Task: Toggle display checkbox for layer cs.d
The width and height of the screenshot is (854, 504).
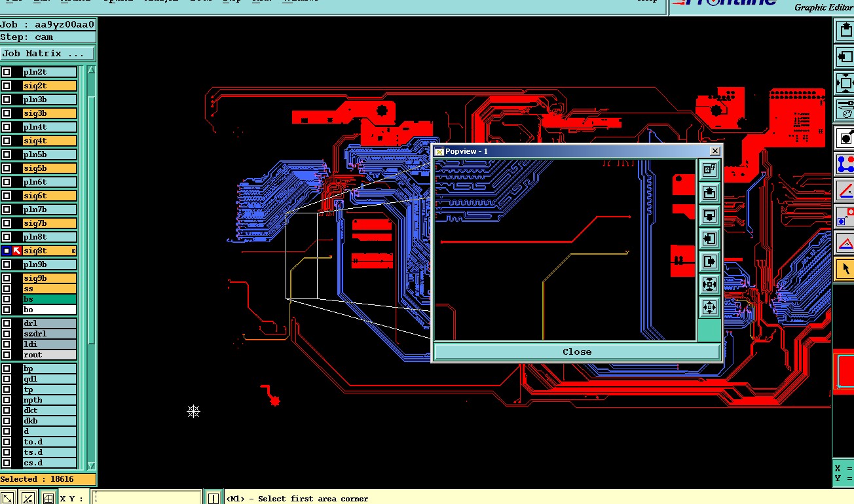Action: 7,463
